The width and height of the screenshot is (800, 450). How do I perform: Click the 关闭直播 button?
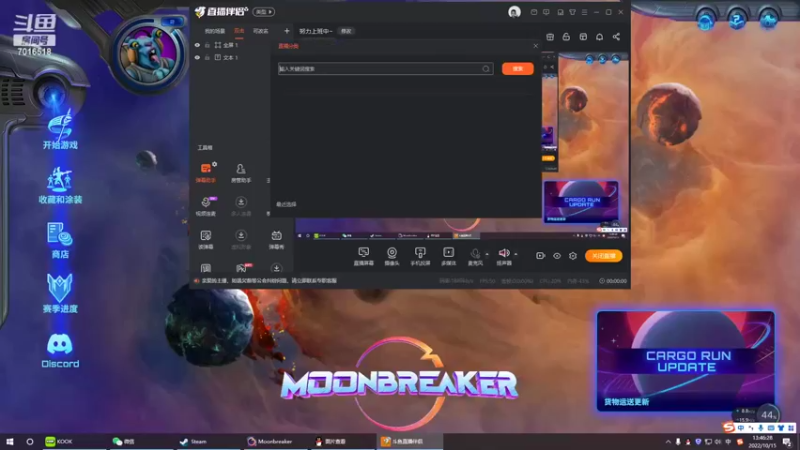tap(604, 256)
